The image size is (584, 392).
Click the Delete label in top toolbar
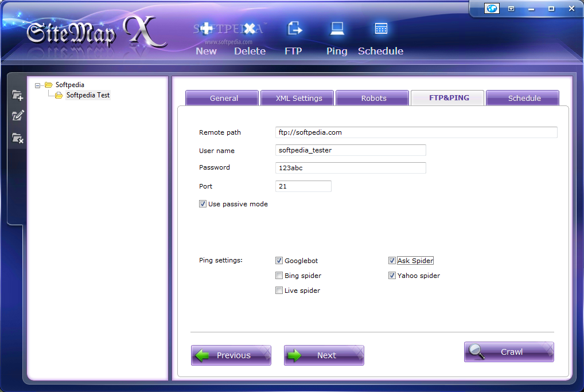pyautogui.click(x=250, y=52)
